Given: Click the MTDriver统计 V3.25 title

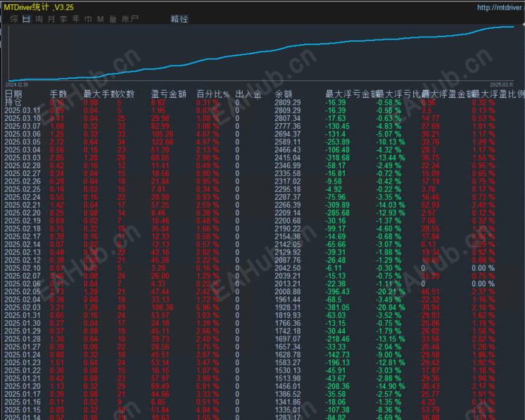Looking at the screenshot, I should point(39,7).
